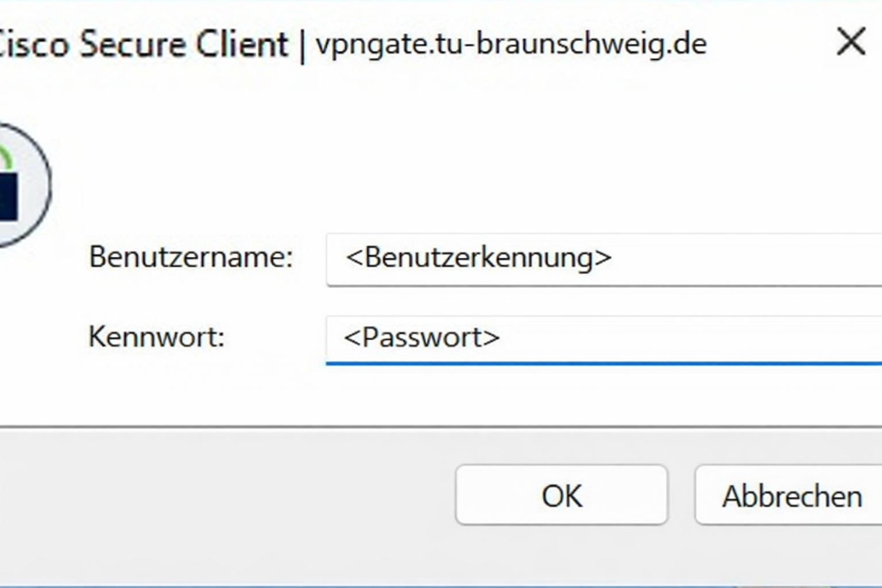
Task: Click the <Benutzerkennung> placeholder text
Action: pyautogui.click(x=478, y=258)
